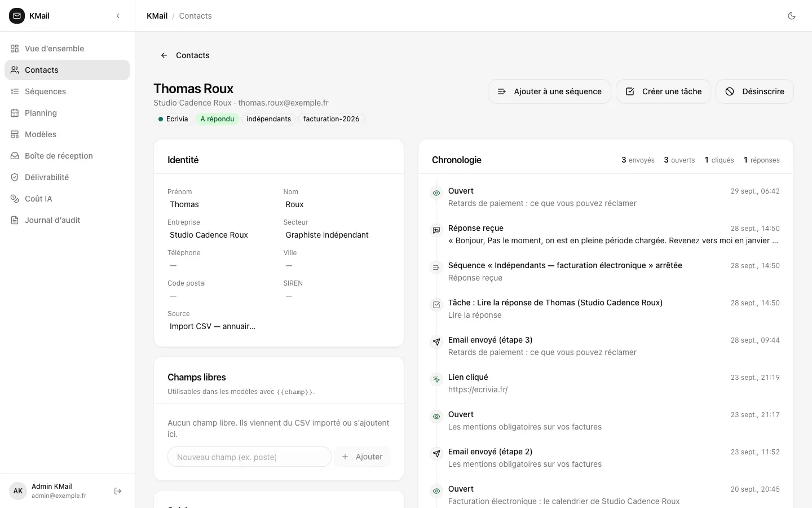Open the Délivrabilité page
This screenshot has width=812, height=508.
[67, 177]
